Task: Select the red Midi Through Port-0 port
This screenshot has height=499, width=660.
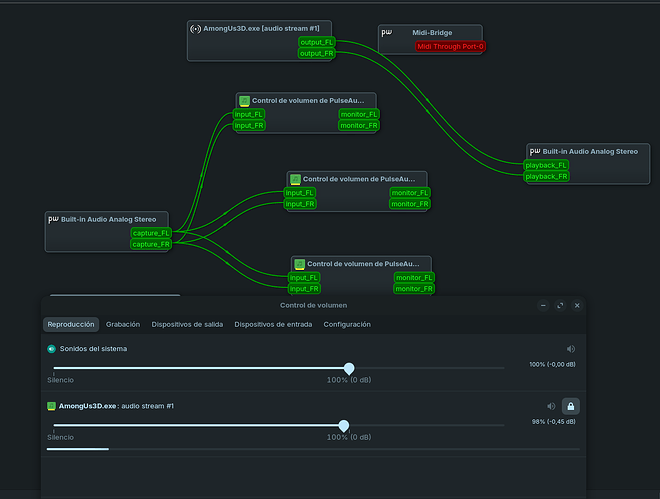Action: pos(450,46)
